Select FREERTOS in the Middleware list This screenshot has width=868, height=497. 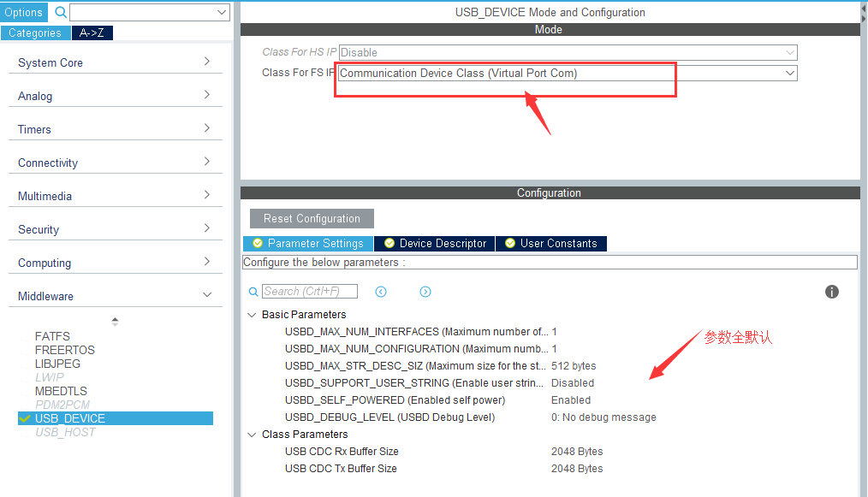tap(65, 350)
